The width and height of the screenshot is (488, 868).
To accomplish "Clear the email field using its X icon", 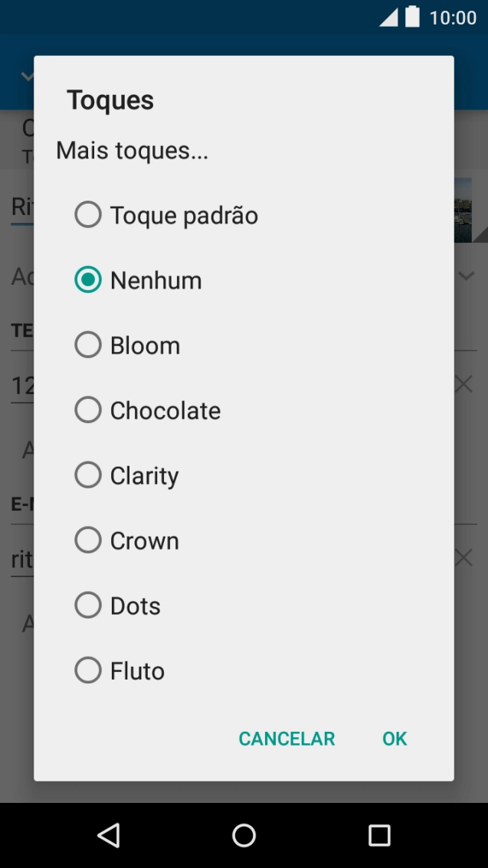I will pos(463,557).
